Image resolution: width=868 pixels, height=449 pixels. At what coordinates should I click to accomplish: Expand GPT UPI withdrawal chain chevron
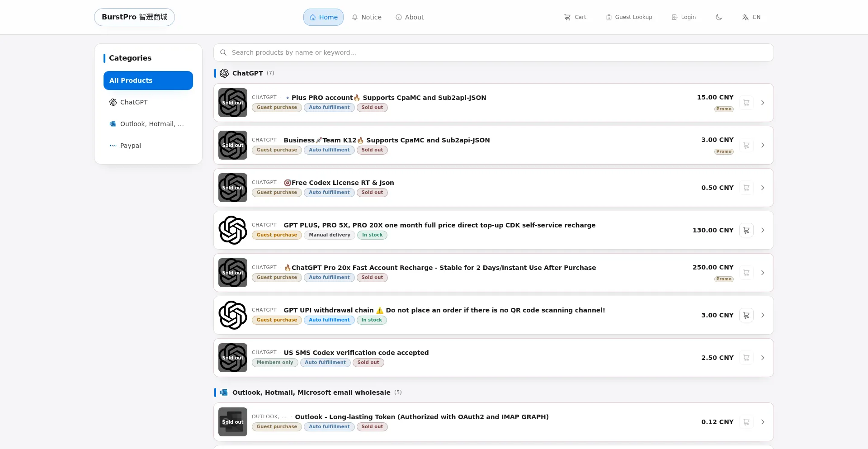pos(763,315)
